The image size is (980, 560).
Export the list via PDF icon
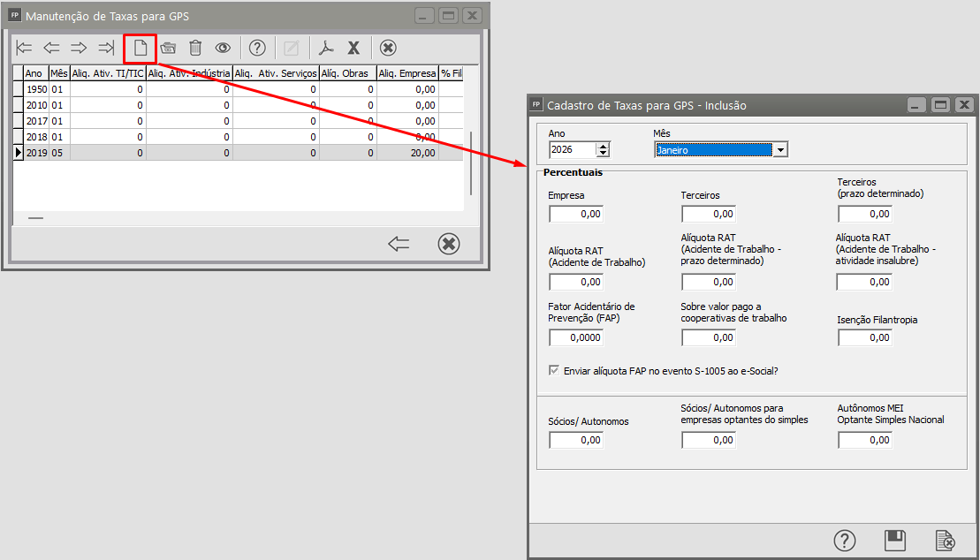[x=326, y=48]
